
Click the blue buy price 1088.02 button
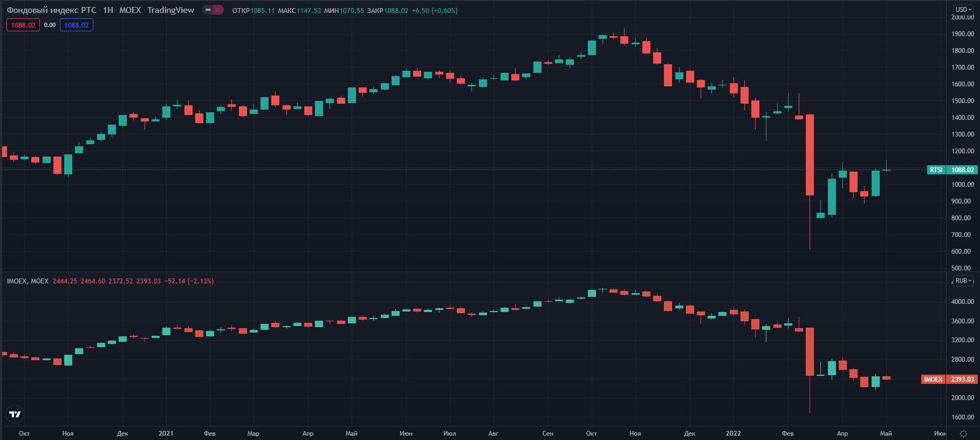[77, 25]
